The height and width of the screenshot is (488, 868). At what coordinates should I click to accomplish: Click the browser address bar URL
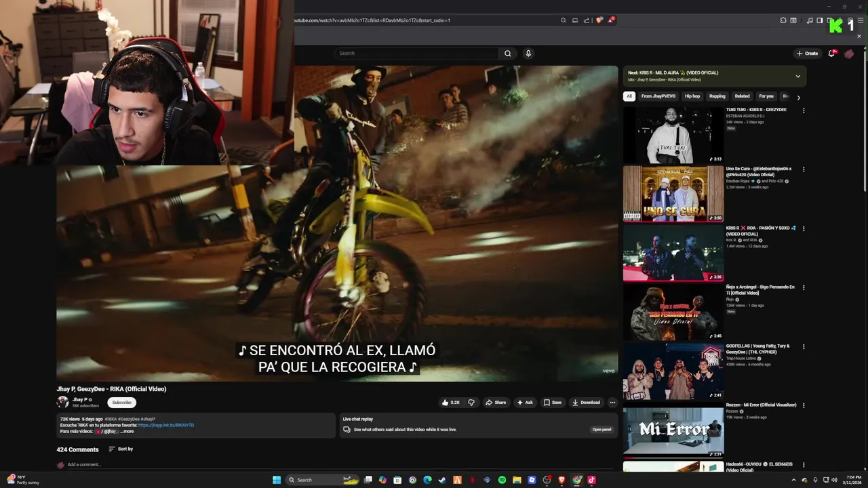pyautogui.click(x=372, y=20)
